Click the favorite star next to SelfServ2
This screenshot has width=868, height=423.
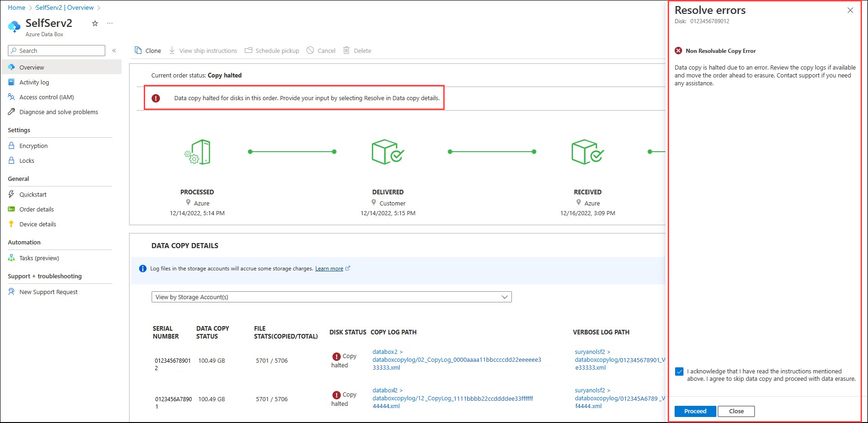95,23
